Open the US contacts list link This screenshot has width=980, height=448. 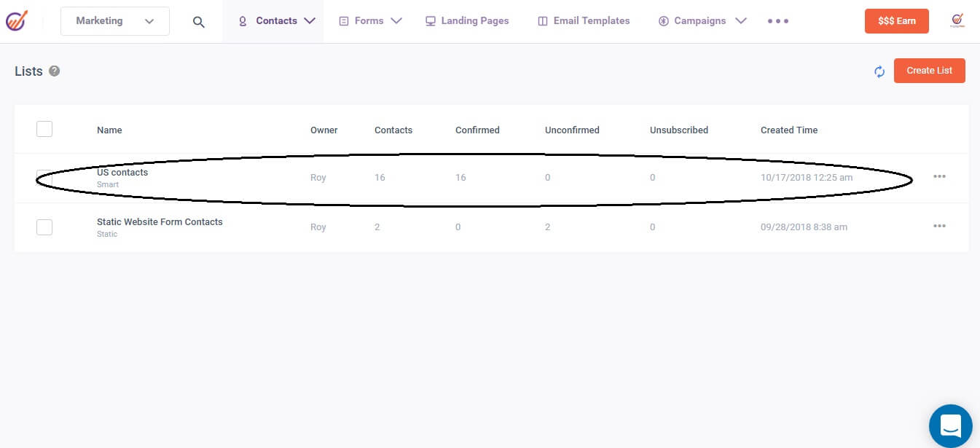[x=122, y=172]
